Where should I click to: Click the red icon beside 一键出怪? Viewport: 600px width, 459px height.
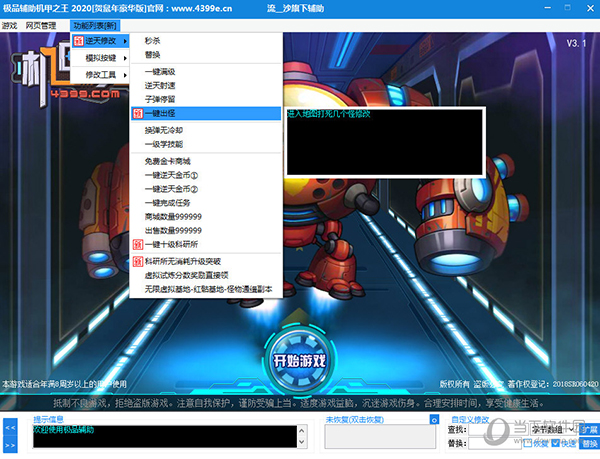tap(137, 114)
